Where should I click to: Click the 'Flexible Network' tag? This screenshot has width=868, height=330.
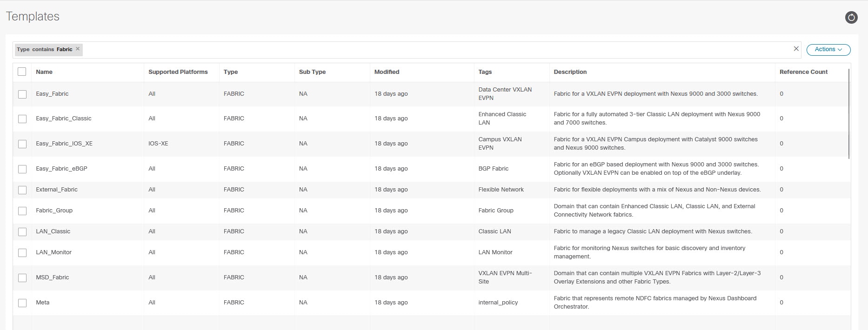(x=501, y=190)
